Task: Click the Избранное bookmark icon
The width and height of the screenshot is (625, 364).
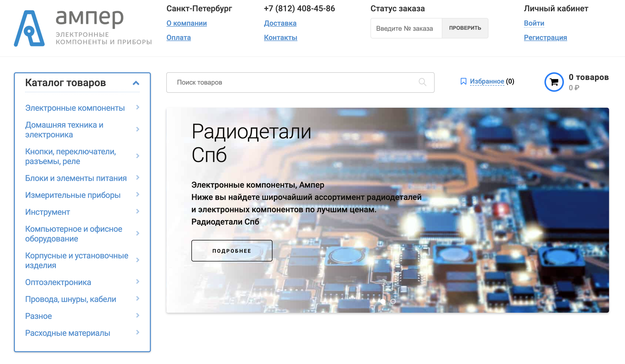Action: [463, 81]
